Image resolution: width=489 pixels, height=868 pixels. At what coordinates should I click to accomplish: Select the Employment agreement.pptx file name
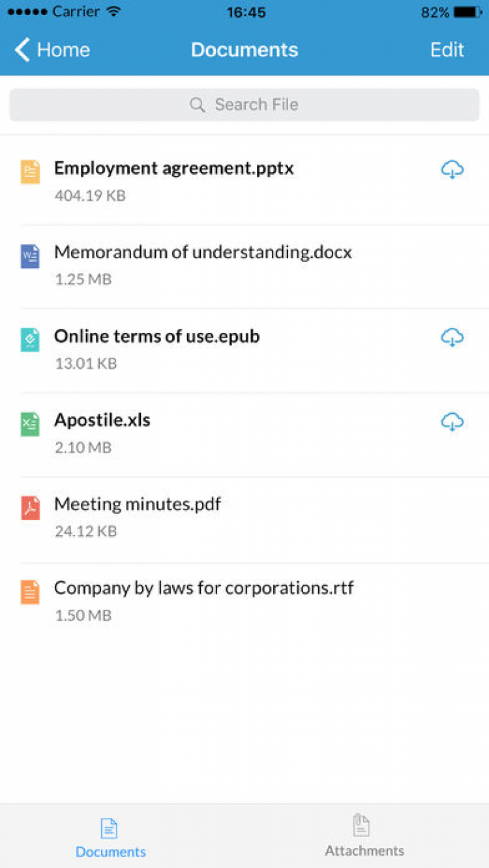173,168
